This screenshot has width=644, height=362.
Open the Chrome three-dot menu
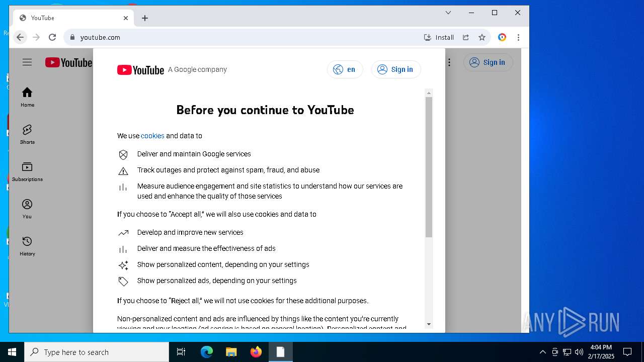pos(518,37)
